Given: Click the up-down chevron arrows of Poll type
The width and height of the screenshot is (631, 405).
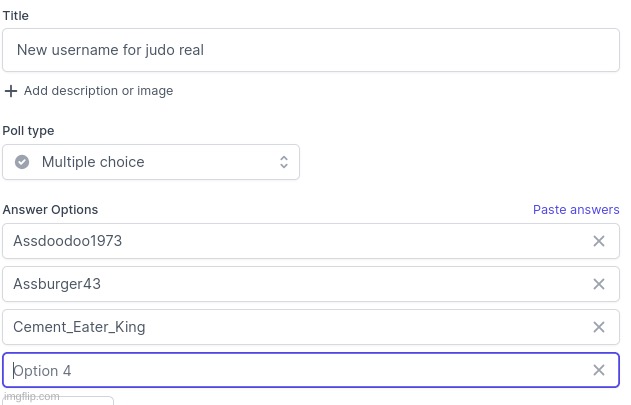Looking at the screenshot, I should point(284,162).
